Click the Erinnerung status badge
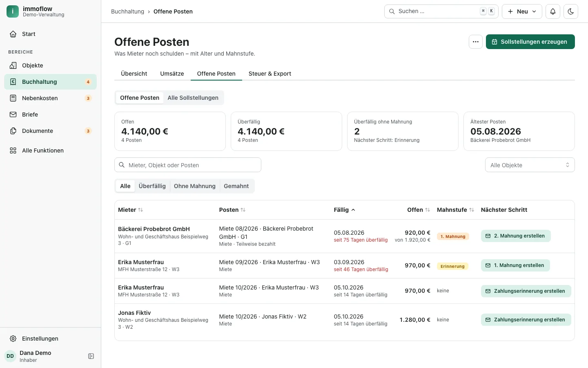This screenshot has height=368, width=588. [452, 266]
